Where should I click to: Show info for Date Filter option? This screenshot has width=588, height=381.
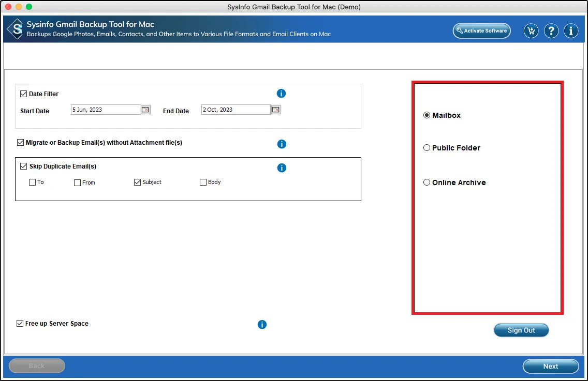(x=281, y=93)
